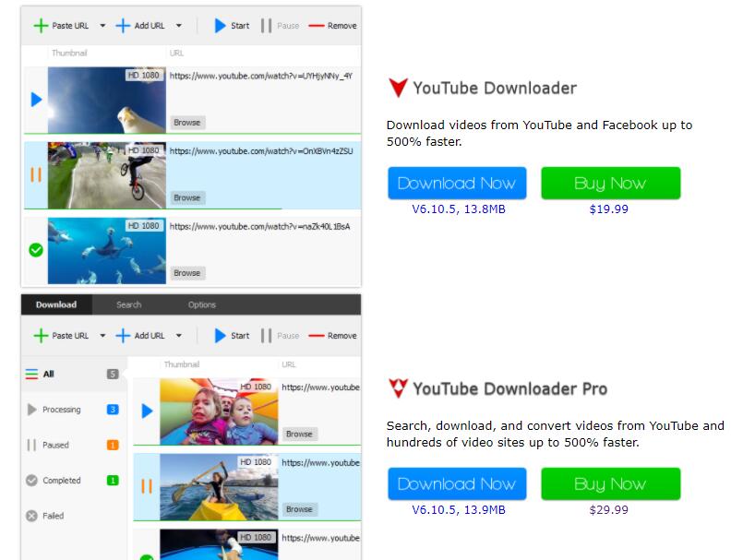Click Download Now for YouTube Downloader
Viewport: 731px width, 560px height.
(457, 183)
